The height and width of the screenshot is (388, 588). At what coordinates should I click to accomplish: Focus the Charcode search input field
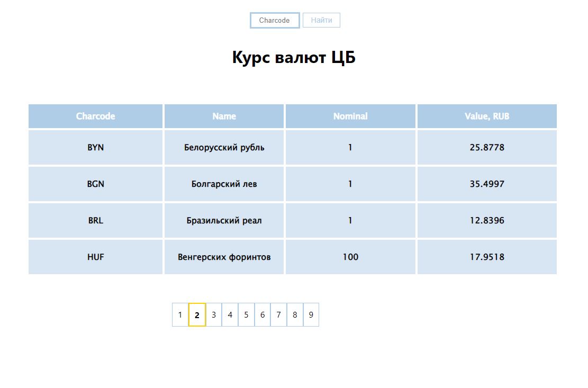275,20
